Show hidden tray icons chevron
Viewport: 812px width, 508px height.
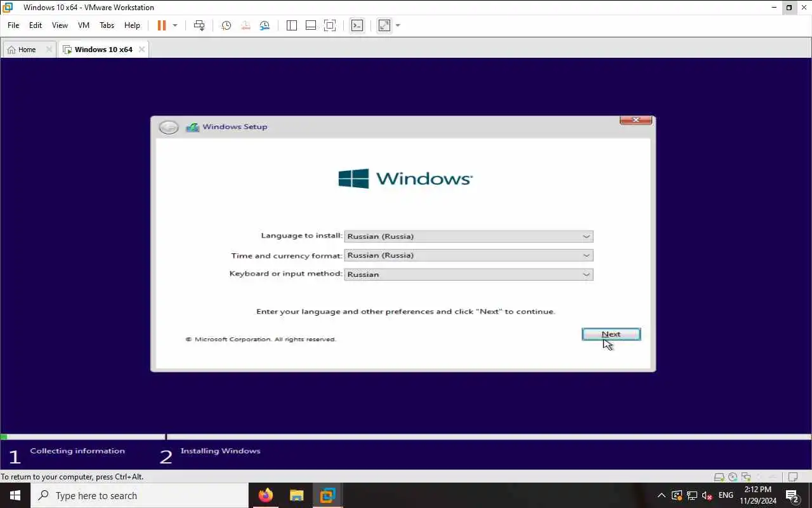(661, 495)
